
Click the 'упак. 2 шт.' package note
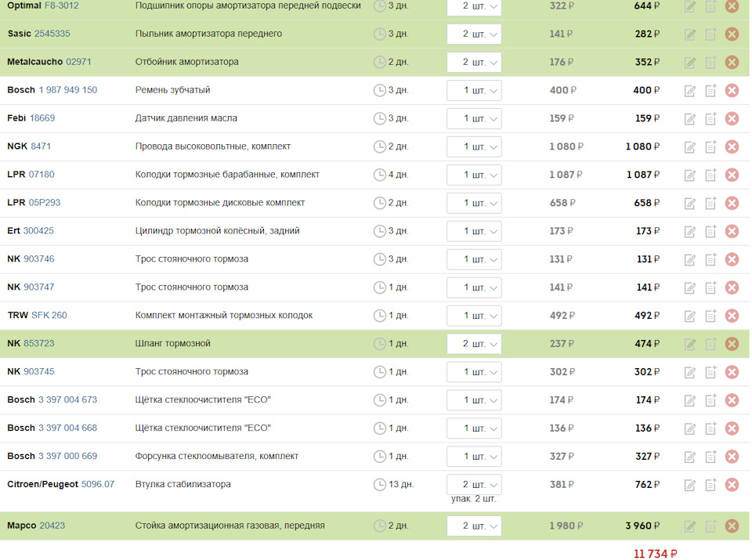click(474, 499)
